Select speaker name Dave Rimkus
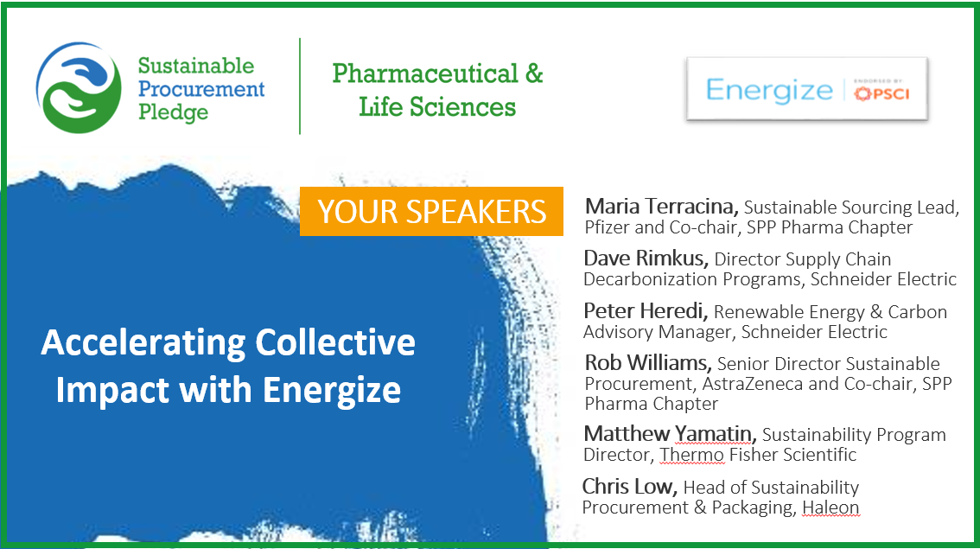Viewport: 980px width, 549px height. point(646,259)
